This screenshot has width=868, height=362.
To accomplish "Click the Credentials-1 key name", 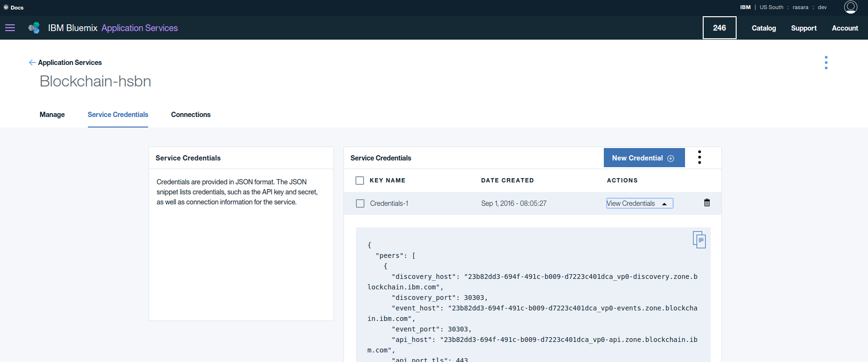I will (x=389, y=203).
